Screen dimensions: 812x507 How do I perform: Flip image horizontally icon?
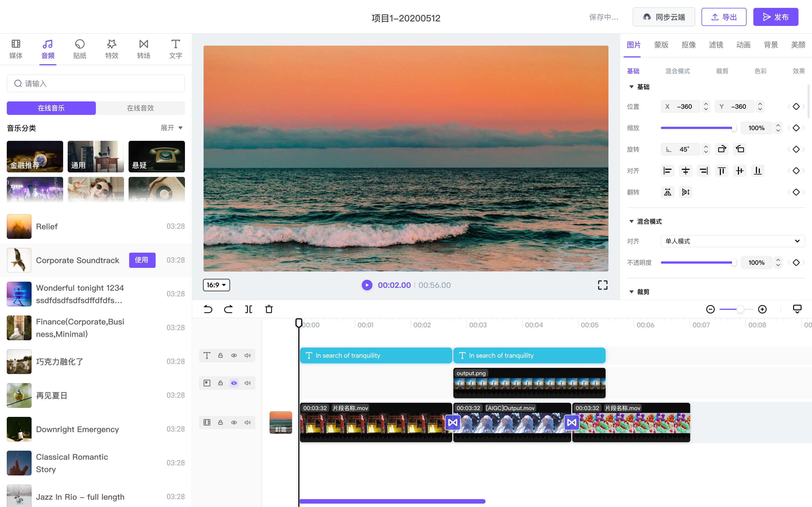click(667, 192)
